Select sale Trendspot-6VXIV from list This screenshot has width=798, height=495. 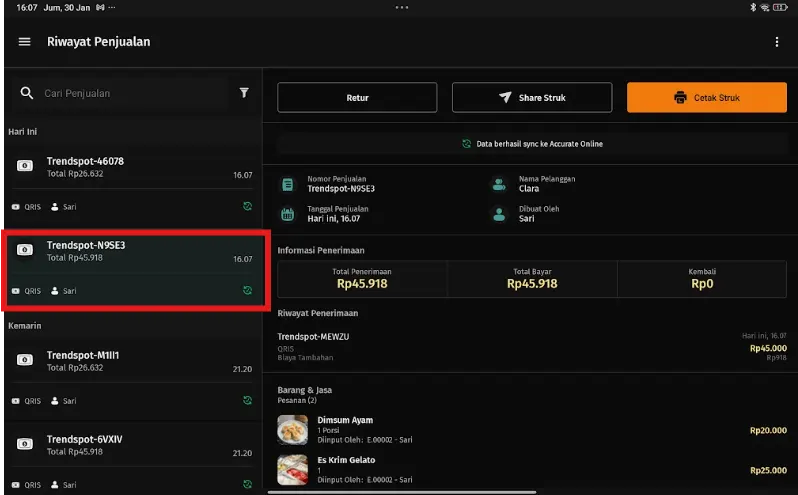pos(132,445)
